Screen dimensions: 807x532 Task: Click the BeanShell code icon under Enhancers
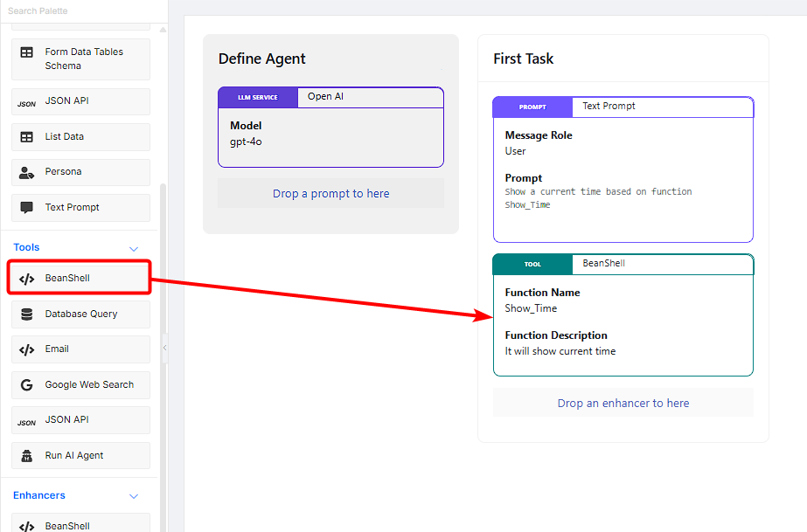pos(27,527)
